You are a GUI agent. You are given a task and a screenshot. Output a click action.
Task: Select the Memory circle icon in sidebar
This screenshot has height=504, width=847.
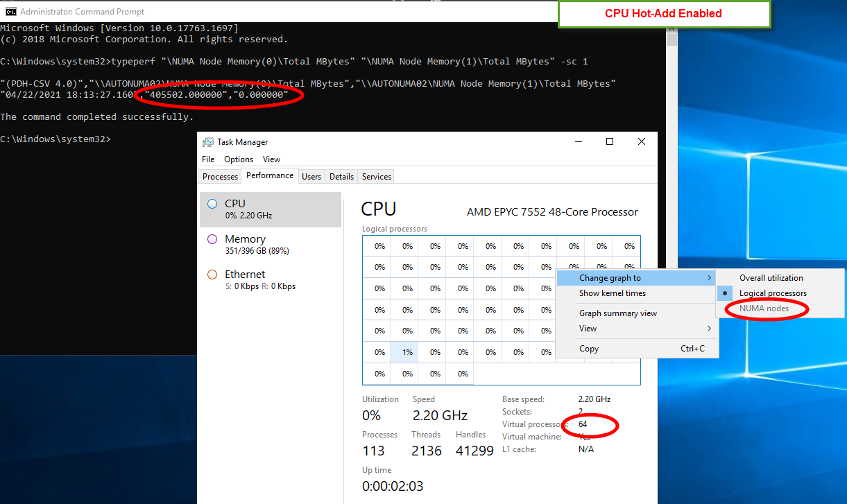click(213, 239)
